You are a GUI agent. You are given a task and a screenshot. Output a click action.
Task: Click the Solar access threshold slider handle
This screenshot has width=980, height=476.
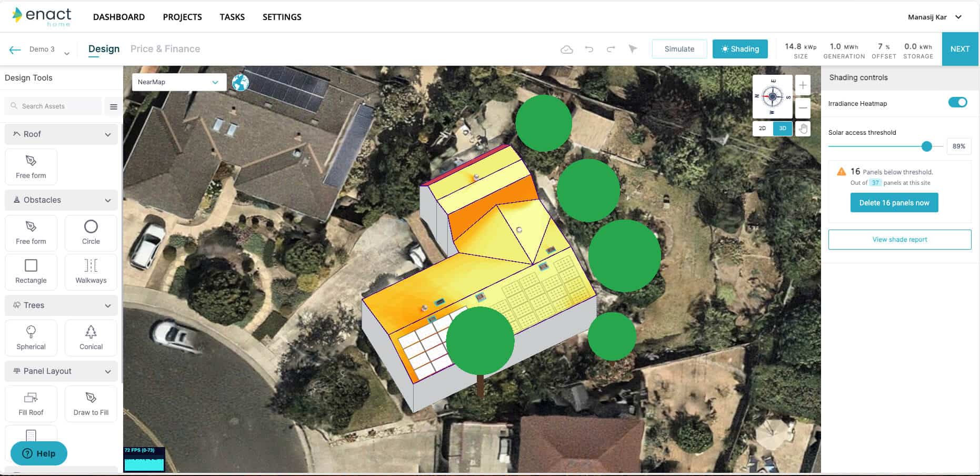(927, 146)
